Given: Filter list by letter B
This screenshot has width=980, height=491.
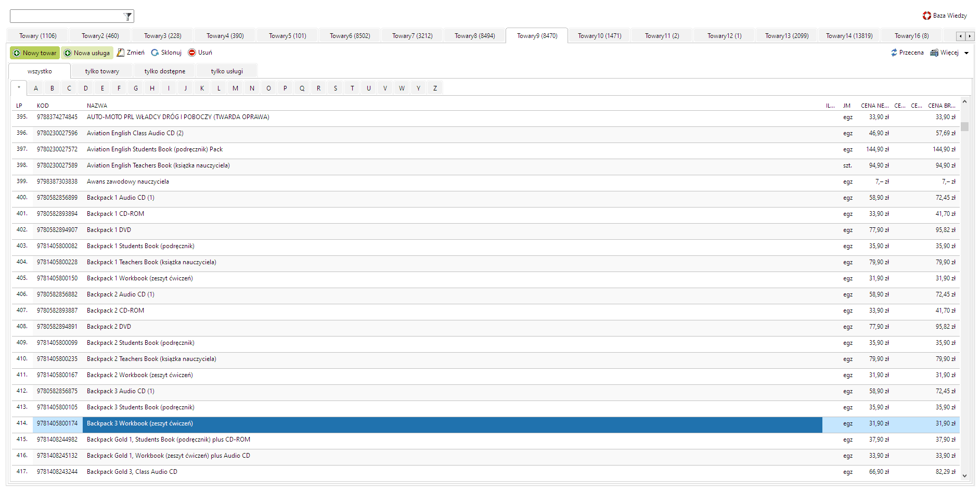Looking at the screenshot, I should click(x=52, y=88).
